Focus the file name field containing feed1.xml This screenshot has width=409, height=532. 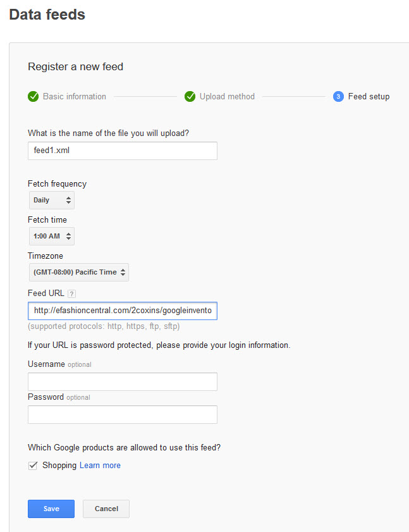tap(123, 151)
